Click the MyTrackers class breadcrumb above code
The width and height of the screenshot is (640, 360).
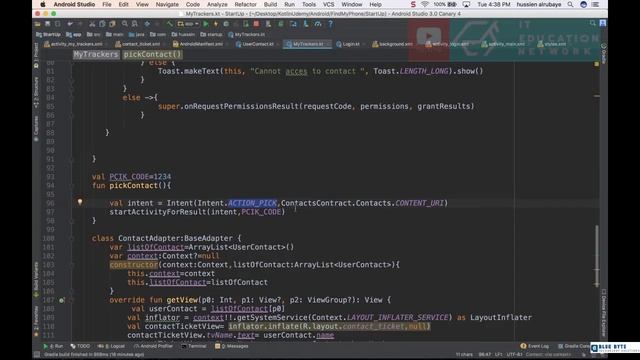coord(96,54)
